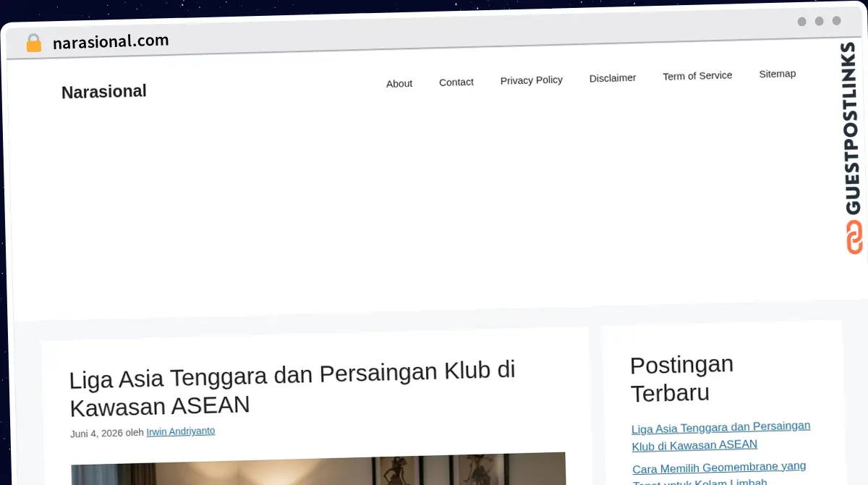Click the padlock icon beside narasional.com
Viewport: 868px width, 485px height.
34,43
